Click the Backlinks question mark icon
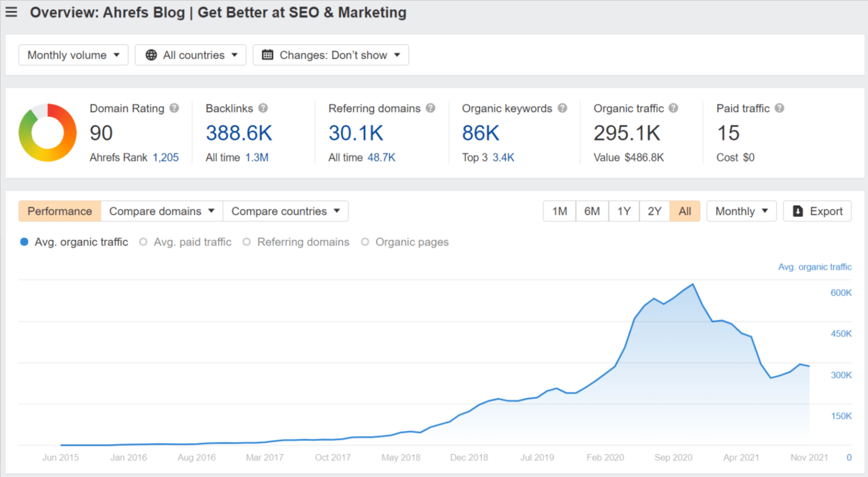 click(x=264, y=108)
